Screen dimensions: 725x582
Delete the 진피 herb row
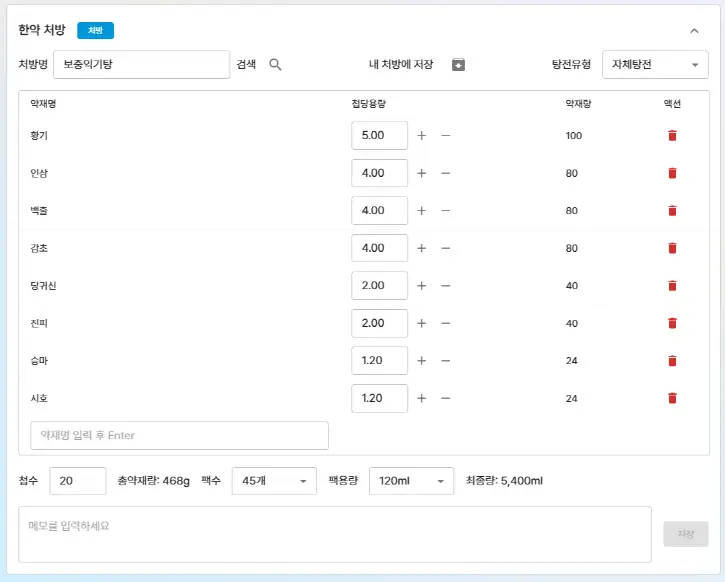coord(672,323)
